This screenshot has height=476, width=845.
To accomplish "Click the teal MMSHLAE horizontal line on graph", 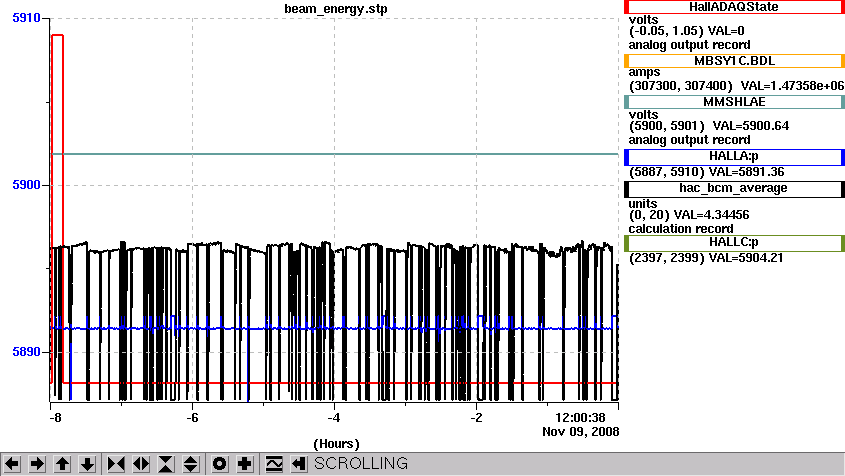I will point(334,154).
